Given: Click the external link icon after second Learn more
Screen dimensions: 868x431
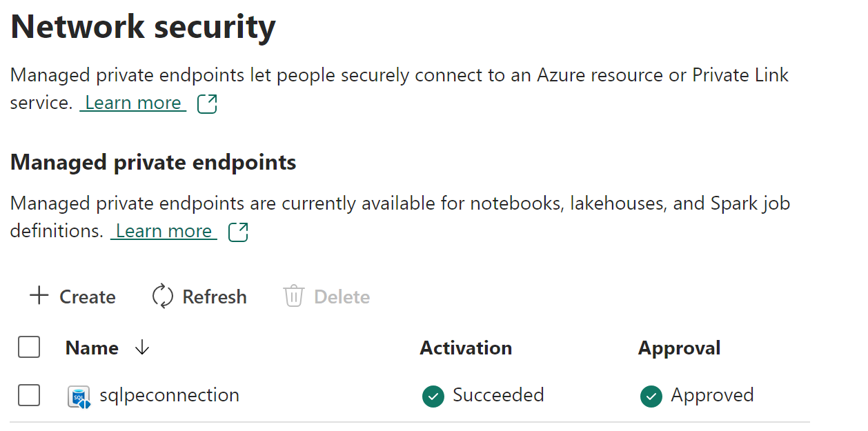Looking at the screenshot, I should pos(237,230).
